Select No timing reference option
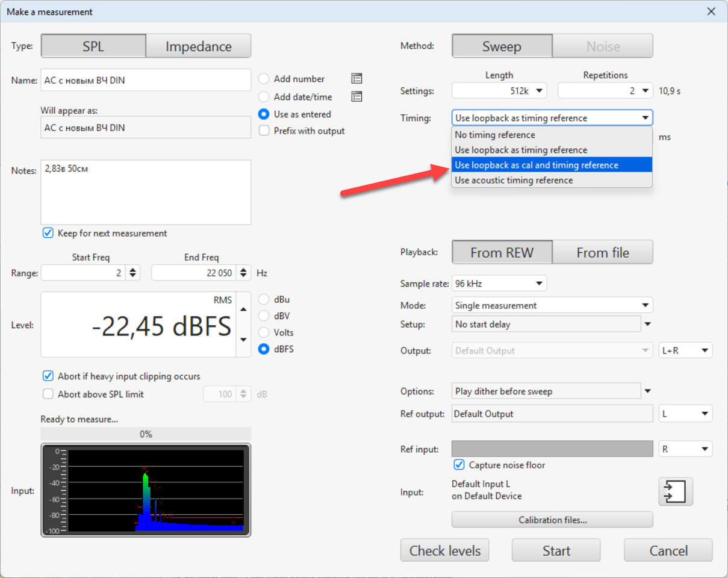This screenshot has height=578, width=728. click(x=552, y=135)
